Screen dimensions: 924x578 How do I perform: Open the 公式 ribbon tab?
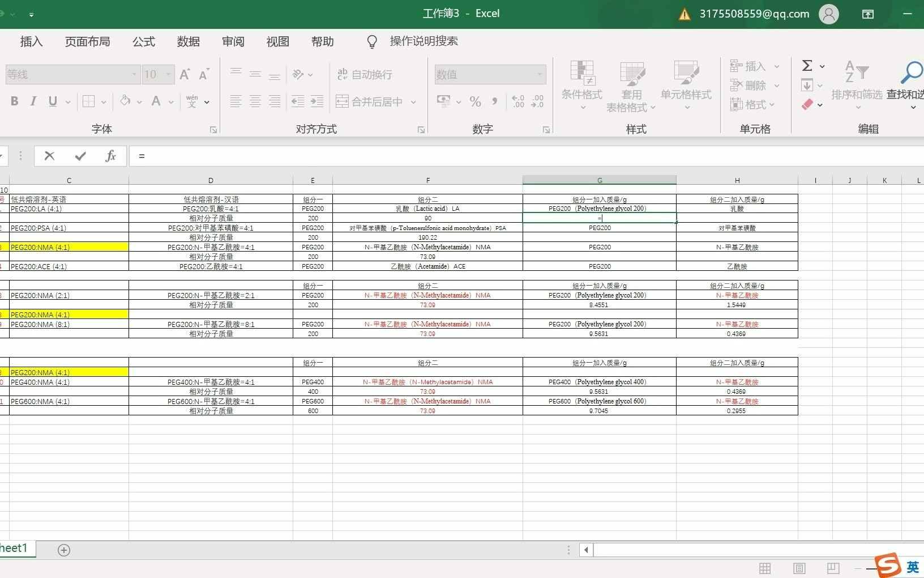pos(144,41)
